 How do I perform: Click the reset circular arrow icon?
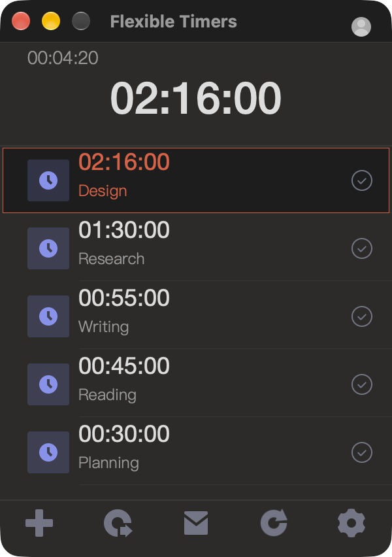(274, 522)
